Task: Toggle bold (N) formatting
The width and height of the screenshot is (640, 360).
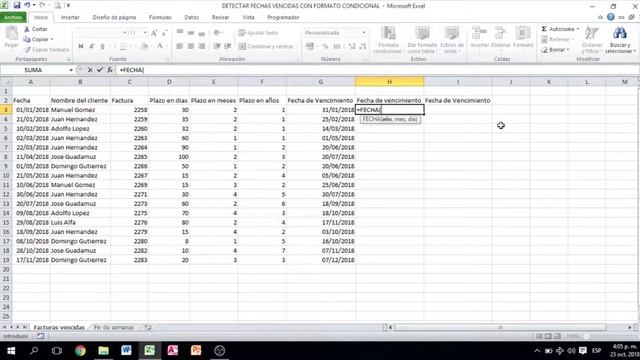Action: [x=81, y=47]
